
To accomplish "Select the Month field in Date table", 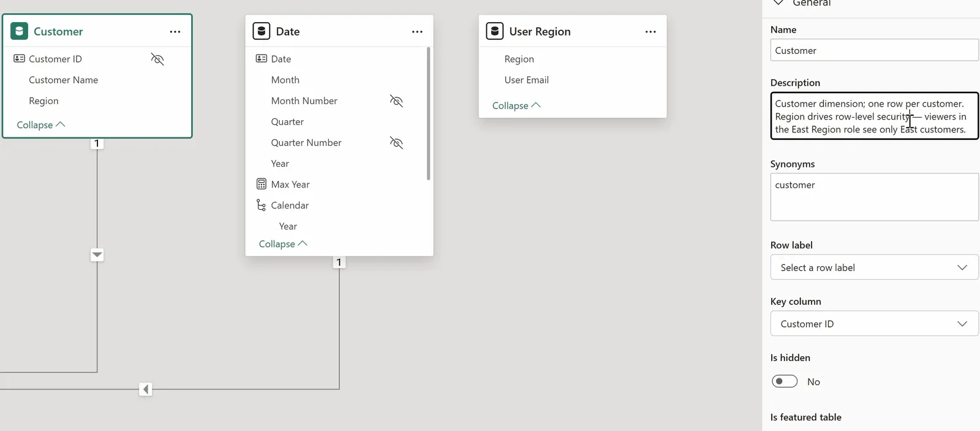I will click(285, 80).
